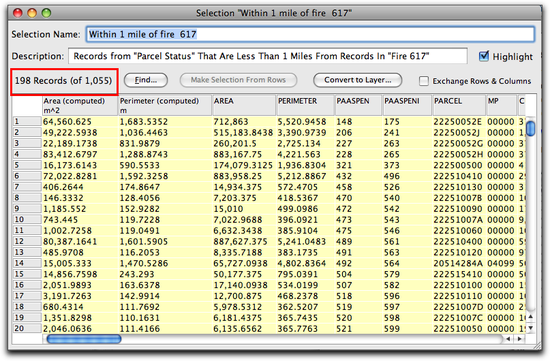
Task: Click parcel cell 22500500
Action: pyautogui.click(x=458, y=165)
